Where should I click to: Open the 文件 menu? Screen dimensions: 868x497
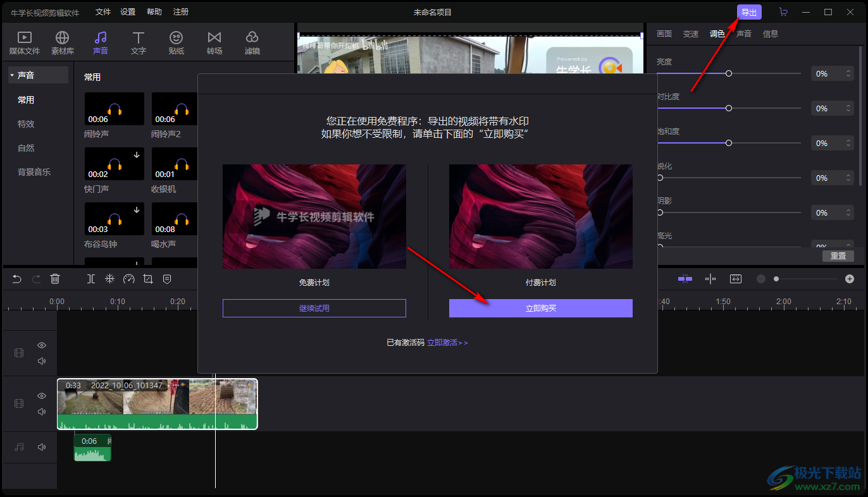tap(103, 12)
